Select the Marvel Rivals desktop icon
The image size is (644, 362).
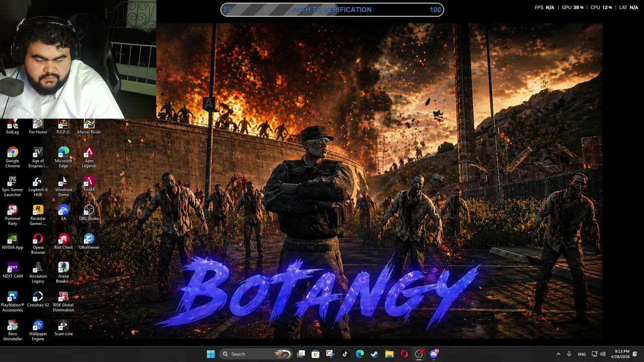tap(89, 127)
